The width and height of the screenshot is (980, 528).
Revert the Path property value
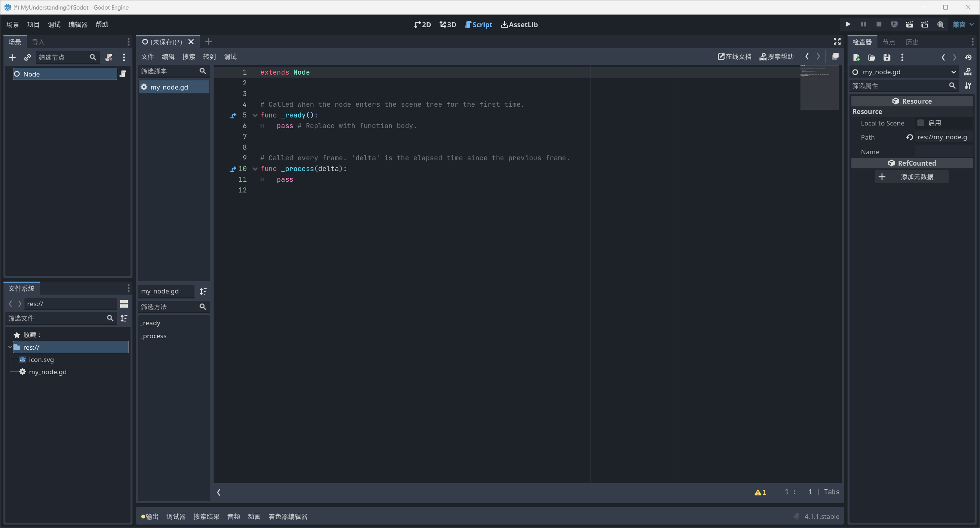[910, 137]
